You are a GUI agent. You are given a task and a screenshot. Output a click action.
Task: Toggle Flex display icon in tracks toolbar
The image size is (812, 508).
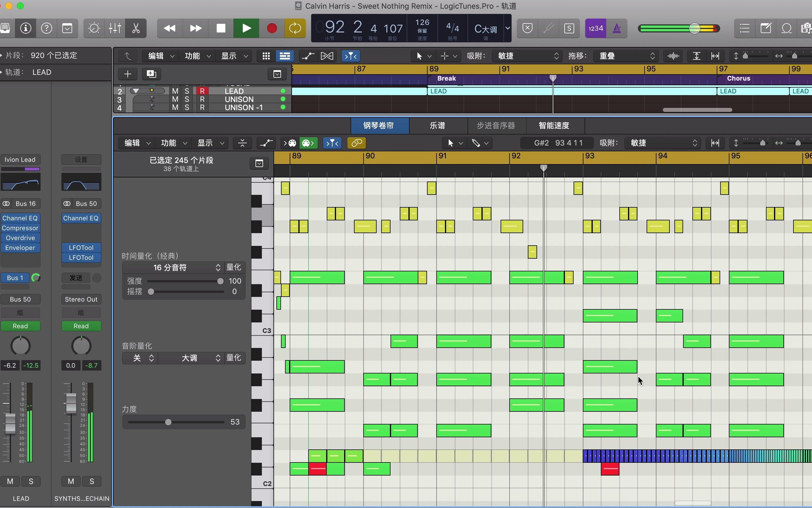tap(327, 56)
